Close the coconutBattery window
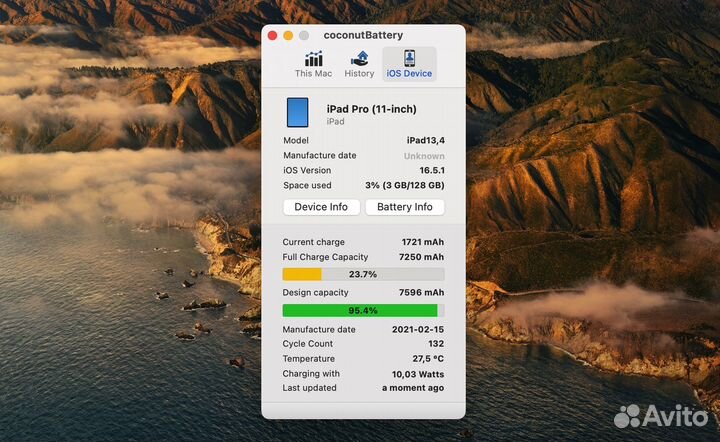This screenshot has height=442, width=720. point(272,35)
